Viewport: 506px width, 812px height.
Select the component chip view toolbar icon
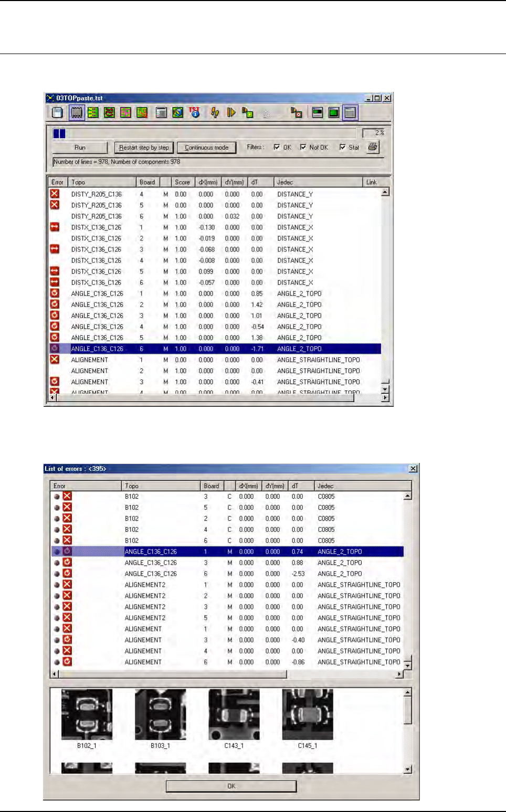[77, 112]
